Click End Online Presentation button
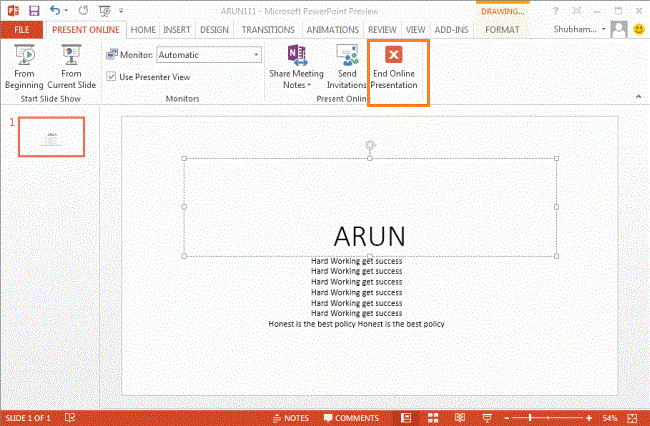The width and height of the screenshot is (650, 426). 394,67
